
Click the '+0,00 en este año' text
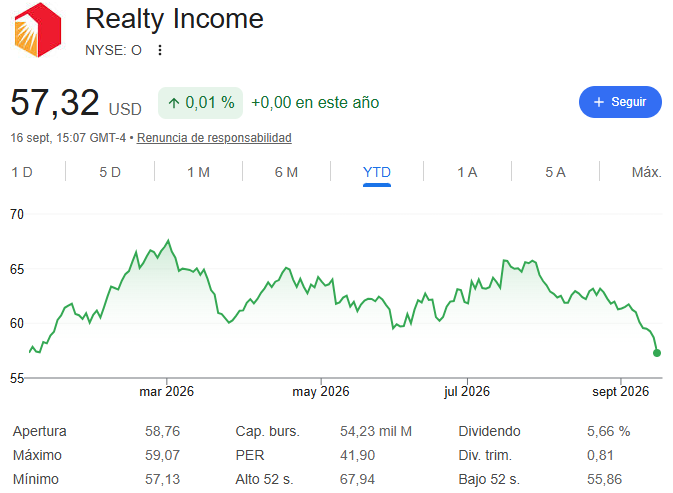pos(315,103)
